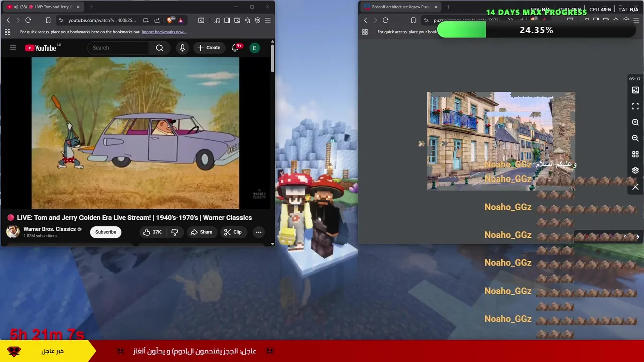Open site settings icon beside puzzlegarage URL

426,20
